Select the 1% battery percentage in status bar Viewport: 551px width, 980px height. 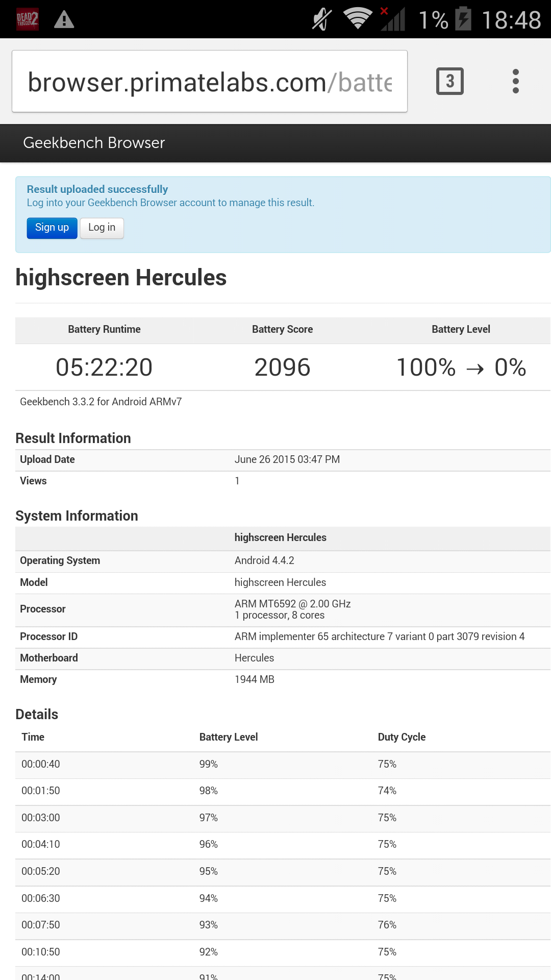coord(434,20)
